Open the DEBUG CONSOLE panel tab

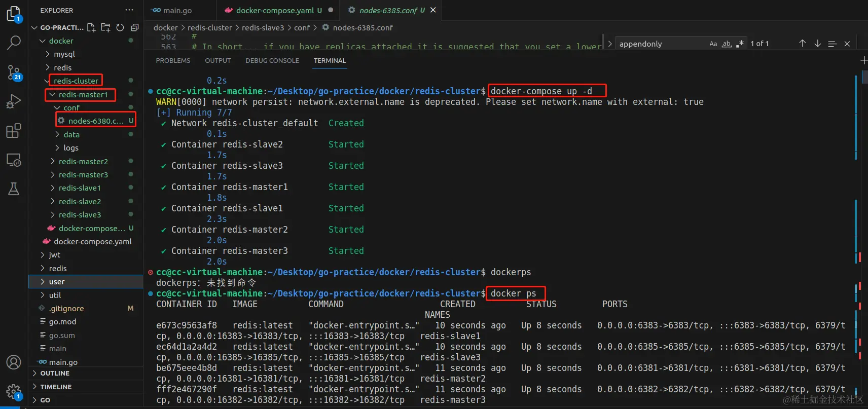pos(272,60)
